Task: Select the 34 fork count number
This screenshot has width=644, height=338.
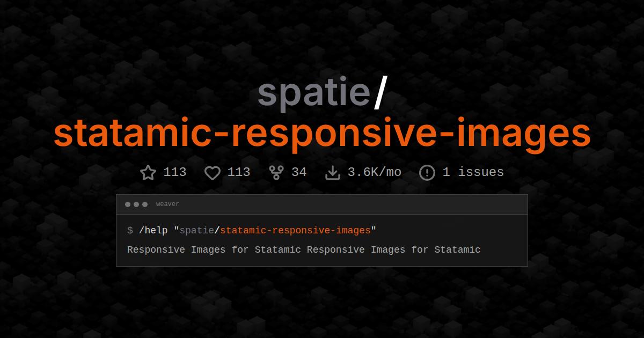Action: tap(299, 172)
